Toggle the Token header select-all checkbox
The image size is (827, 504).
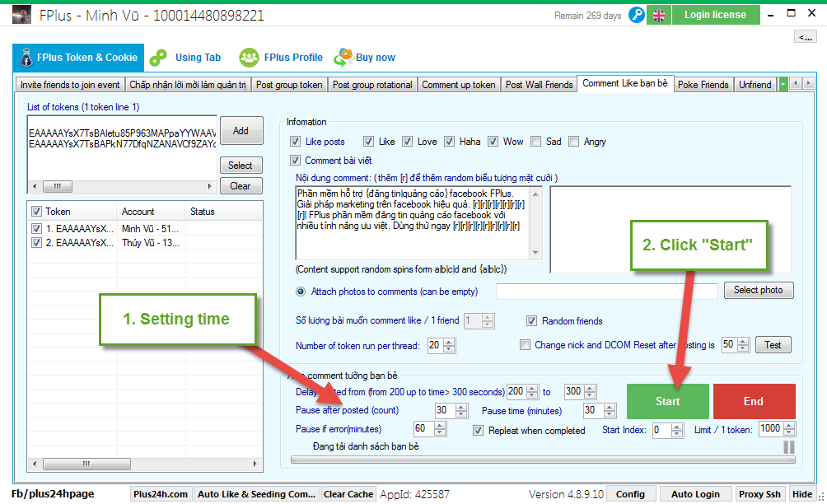click(36, 212)
